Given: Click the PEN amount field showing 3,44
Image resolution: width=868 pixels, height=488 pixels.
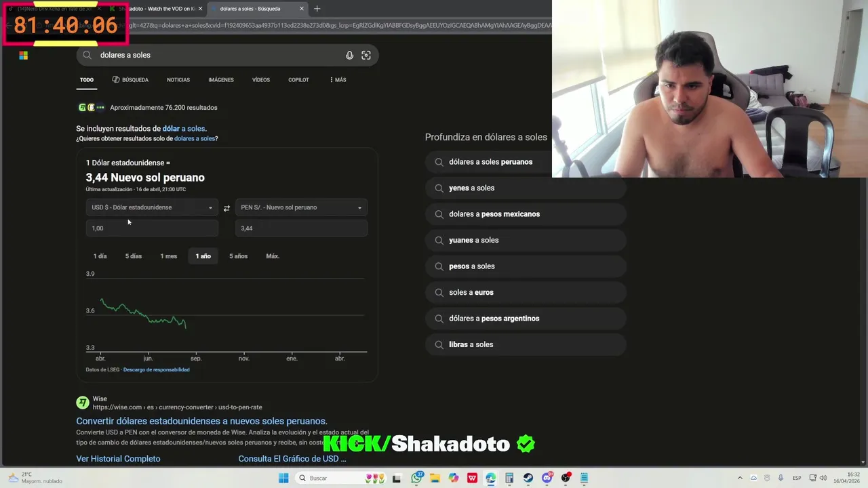Looking at the screenshot, I should point(301,228).
